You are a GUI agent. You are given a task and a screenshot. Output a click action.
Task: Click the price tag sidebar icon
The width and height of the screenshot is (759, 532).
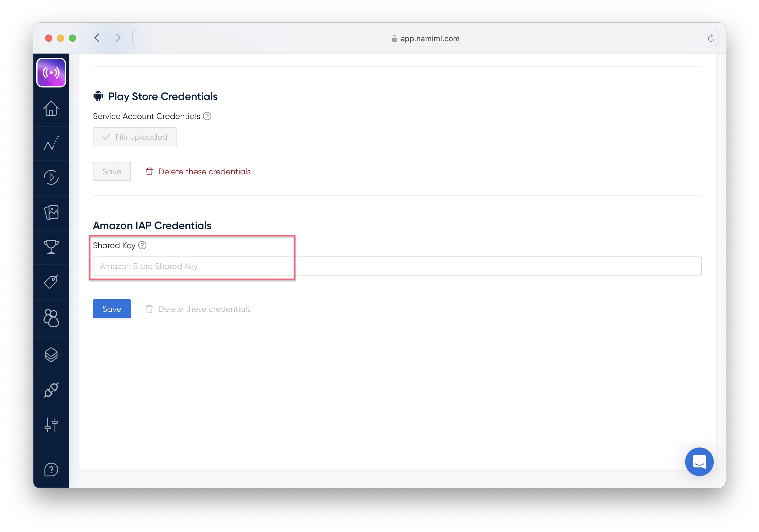click(x=51, y=281)
